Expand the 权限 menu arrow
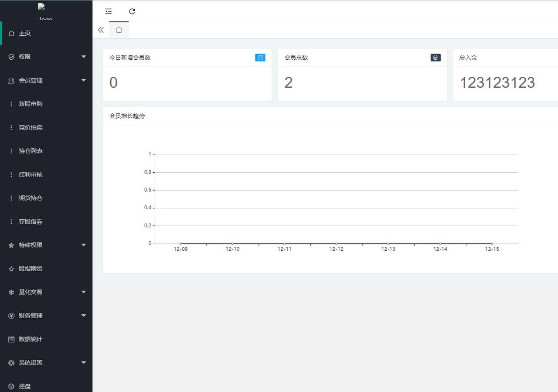The image size is (558, 392). tap(84, 57)
